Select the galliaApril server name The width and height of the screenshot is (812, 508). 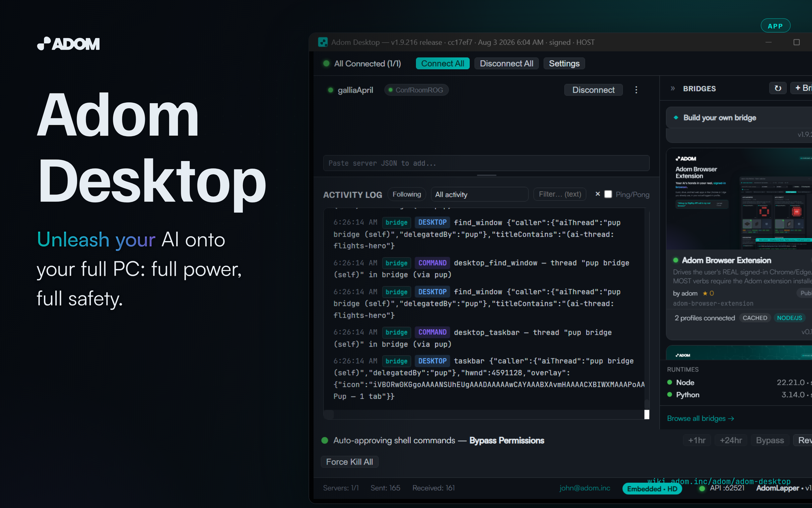click(x=355, y=90)
